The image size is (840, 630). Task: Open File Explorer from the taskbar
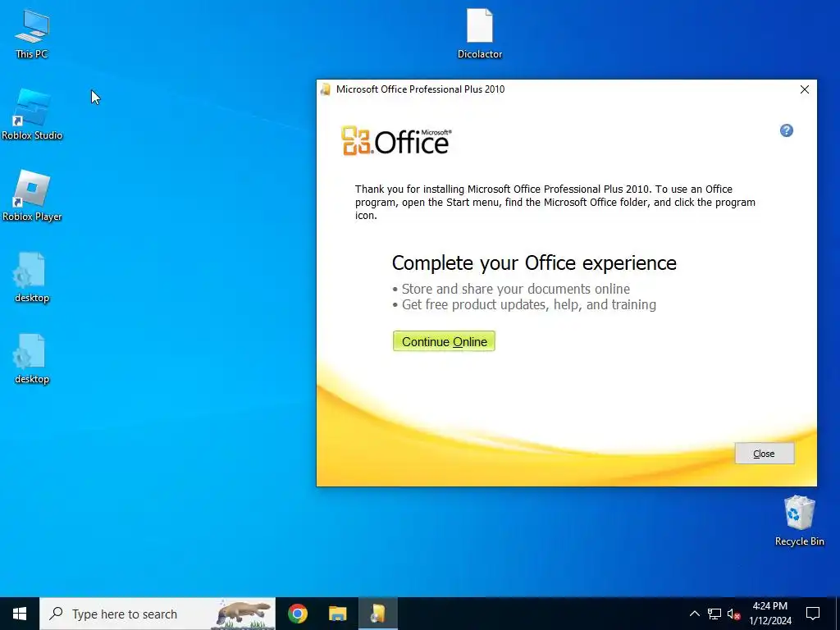[x=337, y=614]
